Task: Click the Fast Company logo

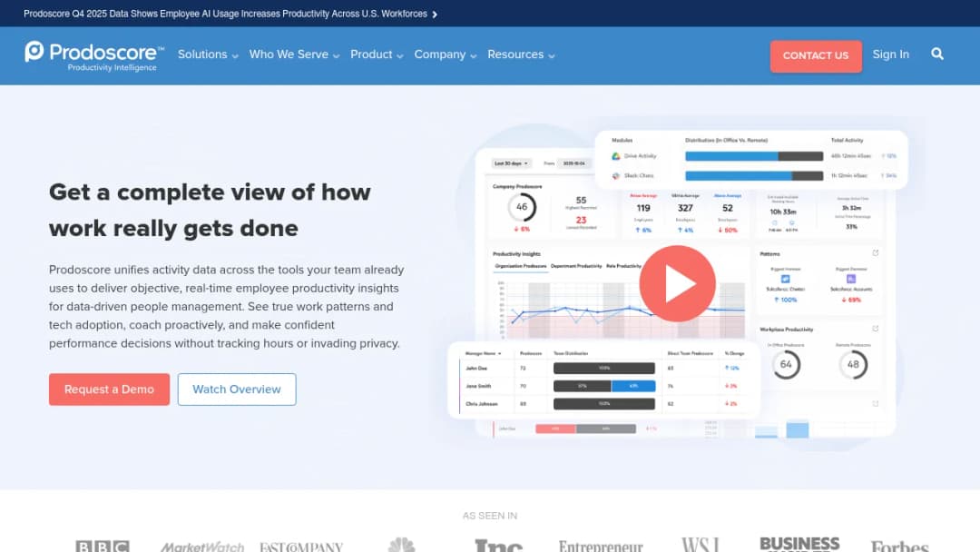Action: pos(301,547)
